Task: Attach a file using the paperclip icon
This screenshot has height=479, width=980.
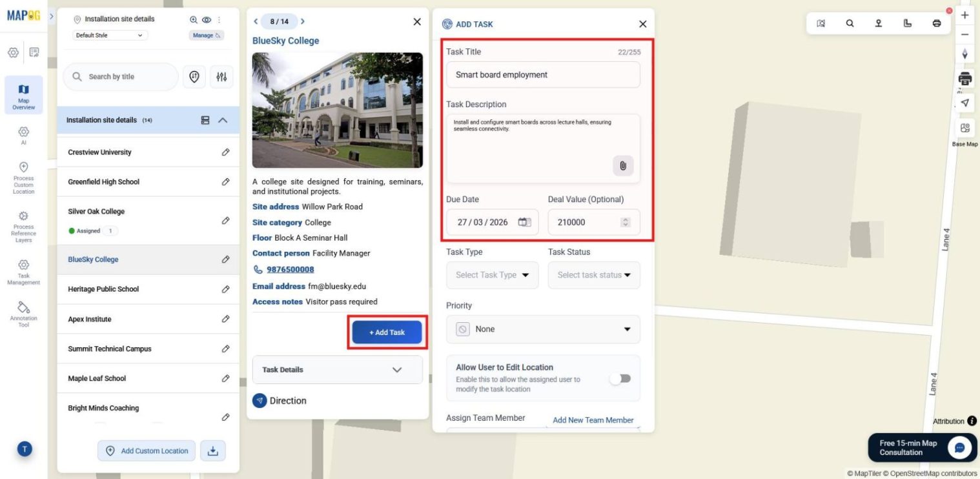Action: (622, 166)
